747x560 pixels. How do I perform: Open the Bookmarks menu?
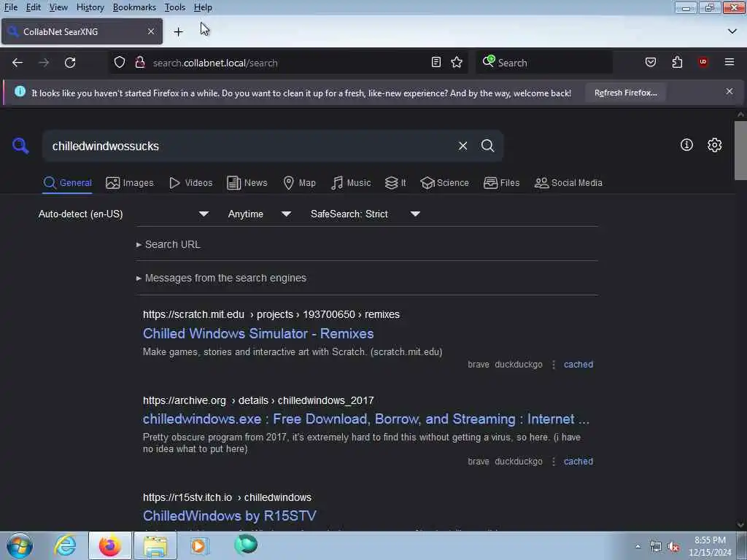(x=134, y=7)
